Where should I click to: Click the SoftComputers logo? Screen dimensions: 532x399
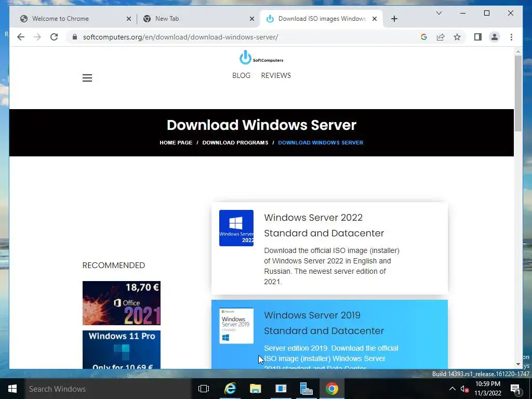coord(261,57)
